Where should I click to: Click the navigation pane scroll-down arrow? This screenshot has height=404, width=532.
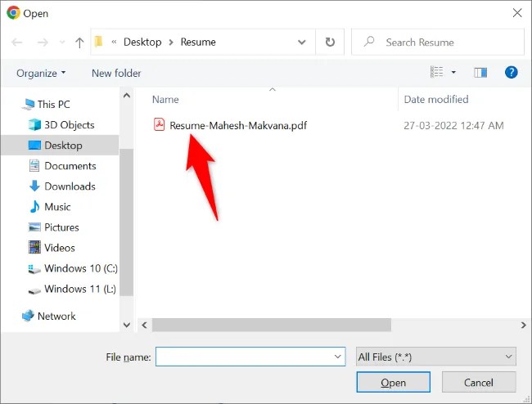click(127, 325)
